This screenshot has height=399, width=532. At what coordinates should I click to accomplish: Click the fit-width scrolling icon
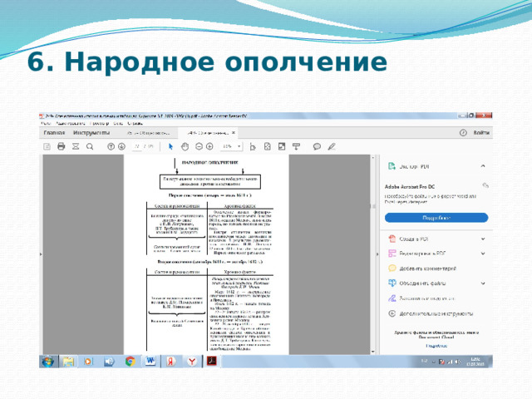pyautogui.click(x=253, y=146)
